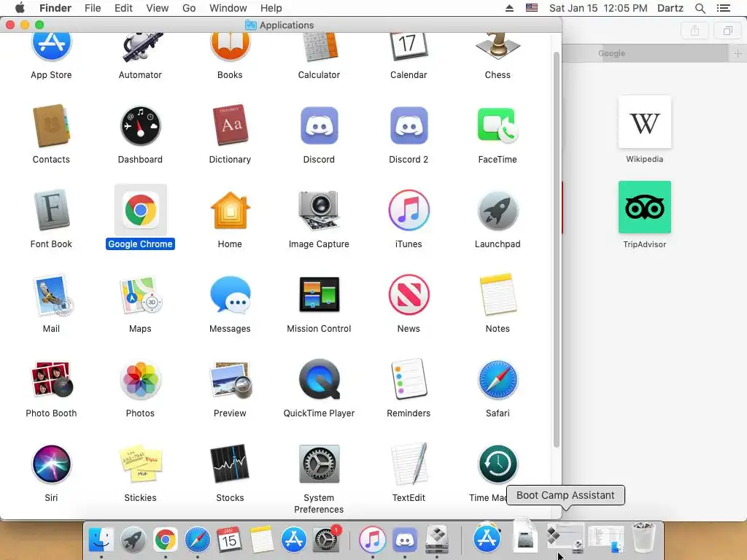This screenshot has height=560, width=747.
Task: Open the Edit menu
Action: pos(123,8)
